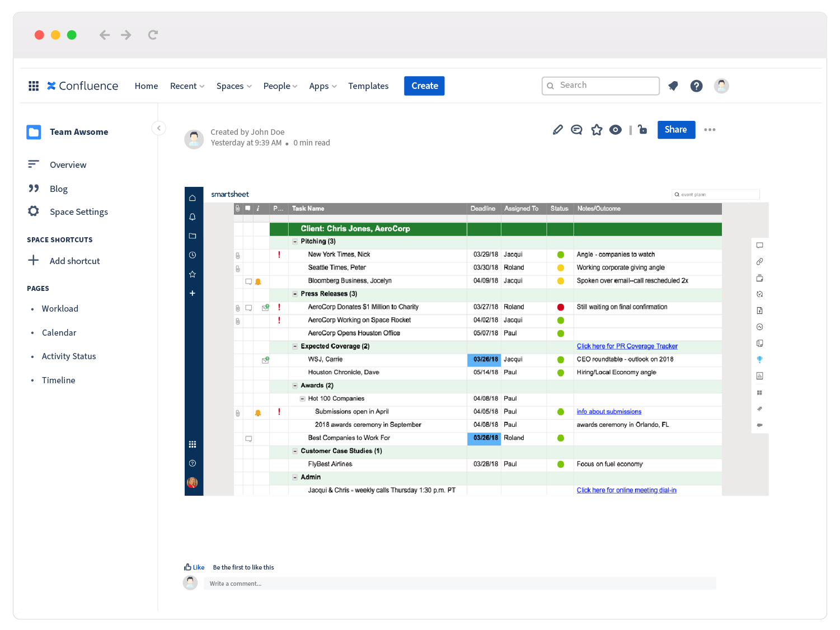
Task: Expand the Spaces dropdown
Action: point(234,86)
